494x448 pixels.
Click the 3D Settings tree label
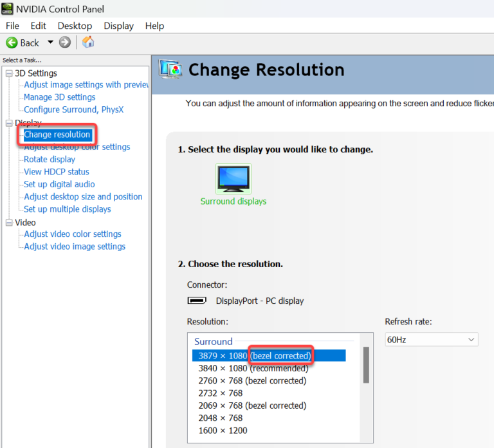[x=36, y=73]
